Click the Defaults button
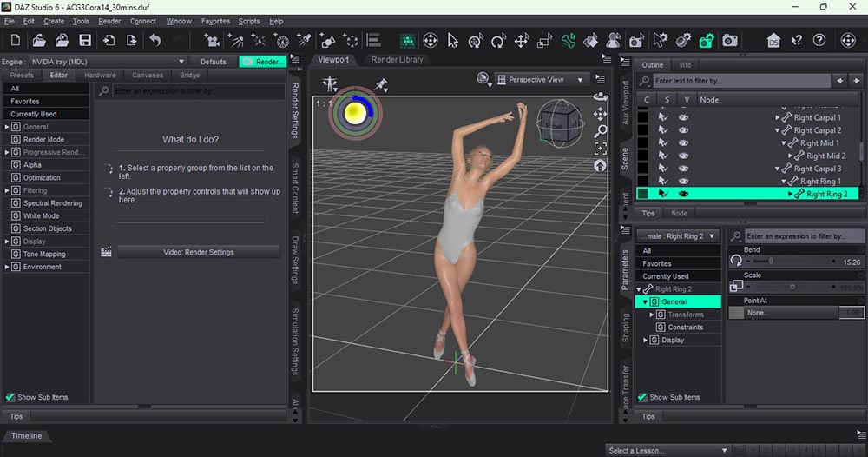The width and height of the screenshot is (868, 457). point(214,62)
